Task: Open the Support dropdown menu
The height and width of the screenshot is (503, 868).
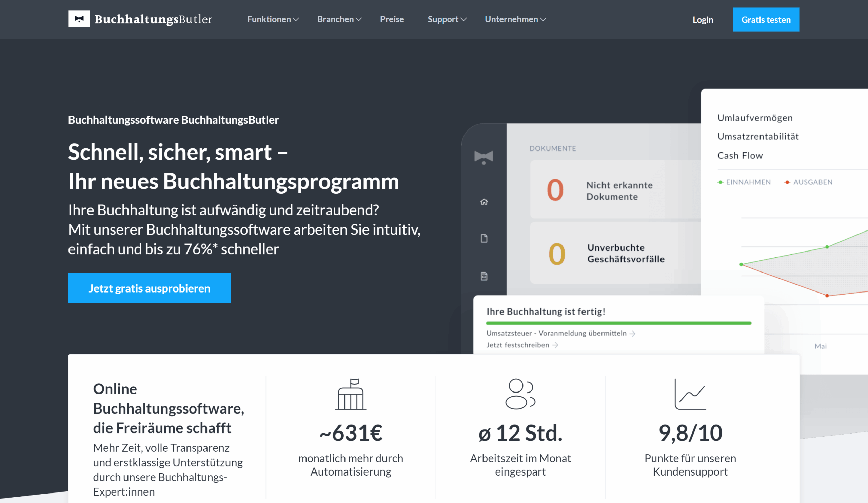Action: coord(447,19)
